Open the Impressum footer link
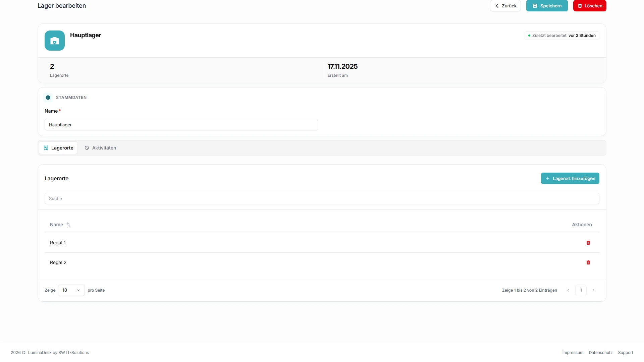644x362 pixels. [x=573, y=353]
